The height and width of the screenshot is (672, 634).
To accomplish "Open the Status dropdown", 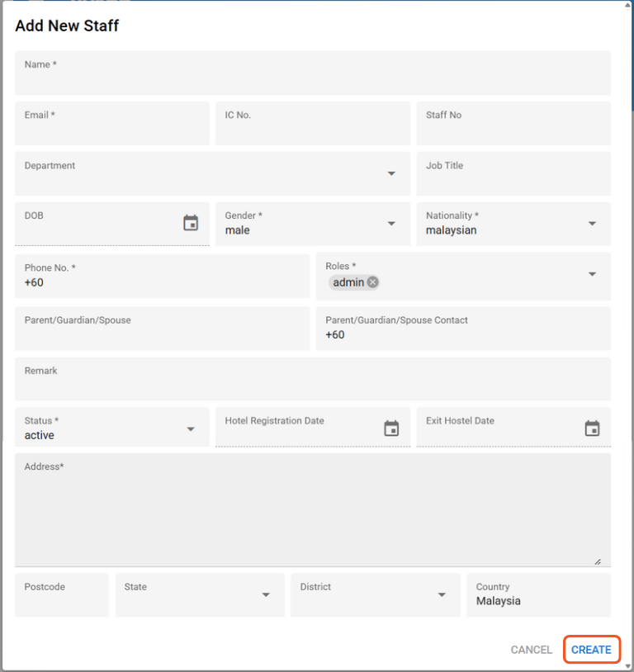I will [x=191, y=428].
